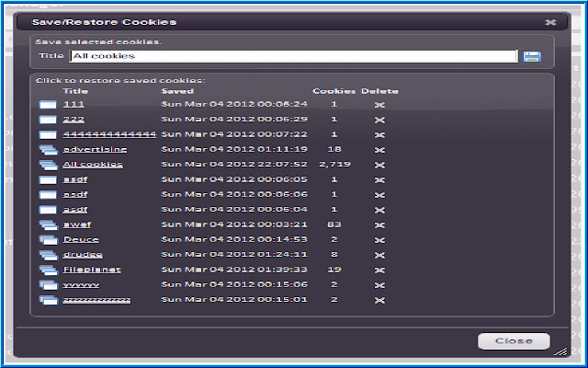This screenshot has height=368, width=588.
Task: Click the save icon next to the Title field
Action: tap(532, 57)
